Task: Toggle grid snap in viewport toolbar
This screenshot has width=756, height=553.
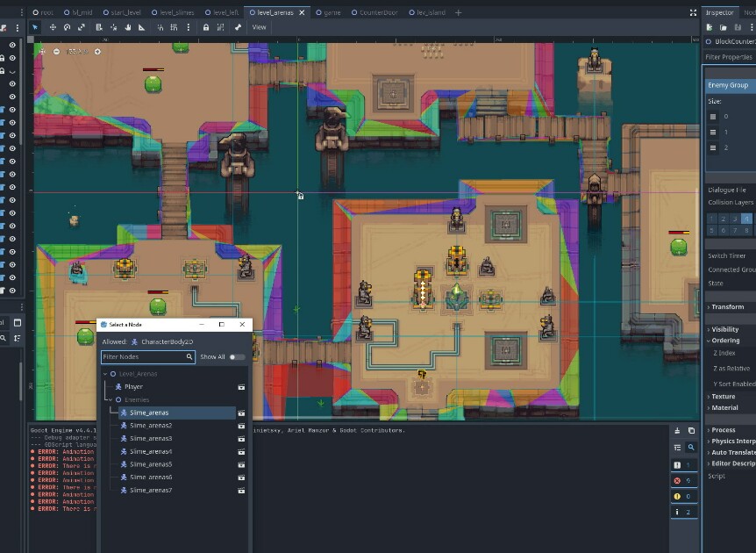Action: 174,27
